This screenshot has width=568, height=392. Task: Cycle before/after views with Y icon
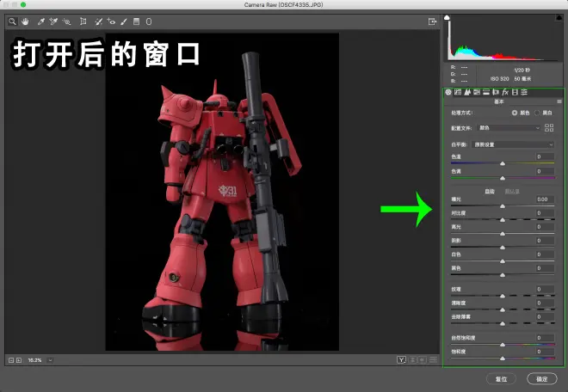click(x=401, y=360)
